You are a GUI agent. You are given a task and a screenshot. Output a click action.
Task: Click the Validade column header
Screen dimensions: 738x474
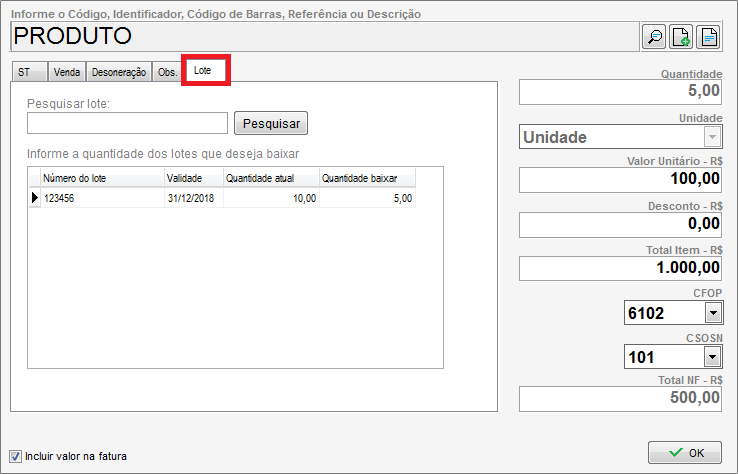point(192,178)
